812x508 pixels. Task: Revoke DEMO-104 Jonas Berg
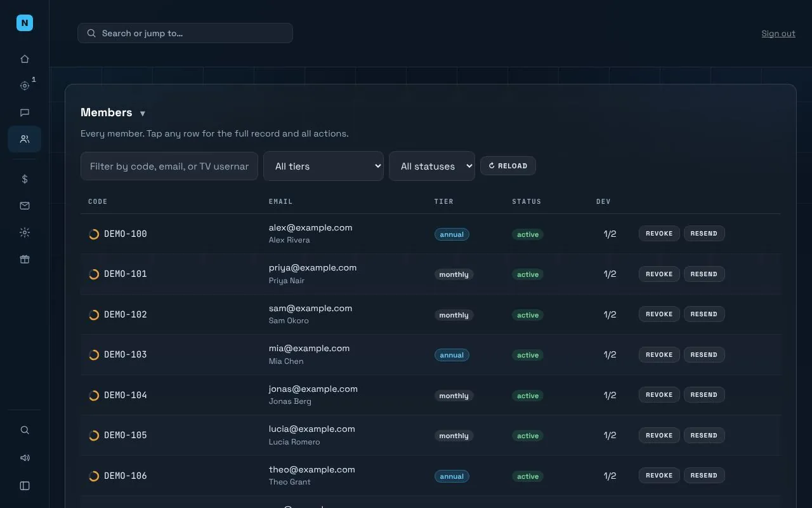659,395
